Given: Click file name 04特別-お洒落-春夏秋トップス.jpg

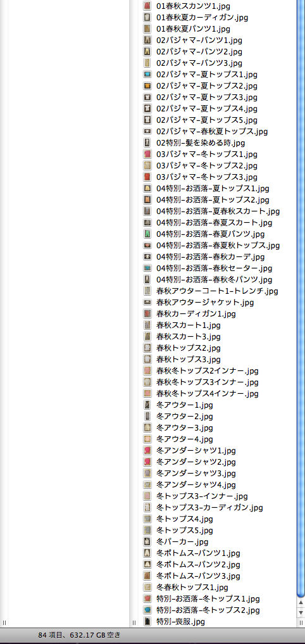Looking at the screenshot, I should [x=218, y=246].
